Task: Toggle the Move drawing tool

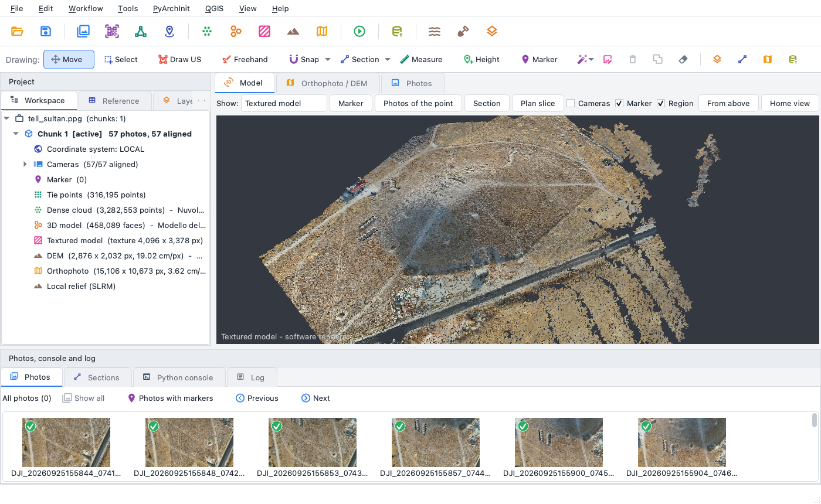Action: click(69, 59)
